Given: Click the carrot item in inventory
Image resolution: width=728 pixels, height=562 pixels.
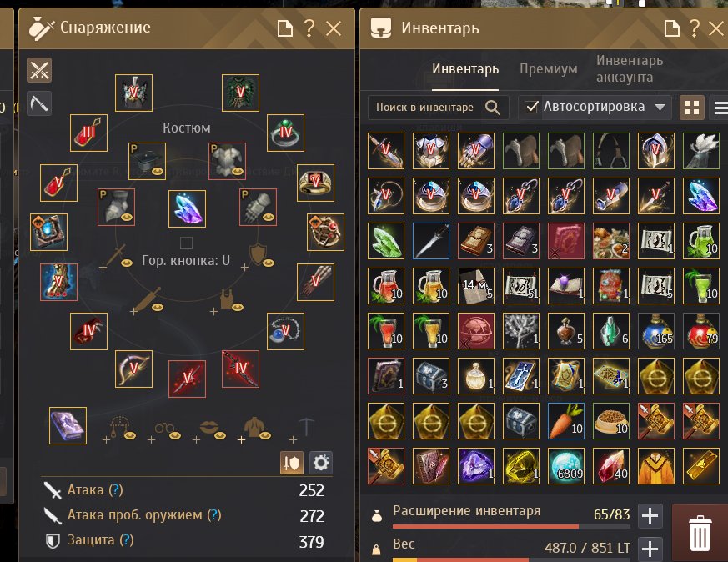Looking at the screenshot, I should [566, 421].
